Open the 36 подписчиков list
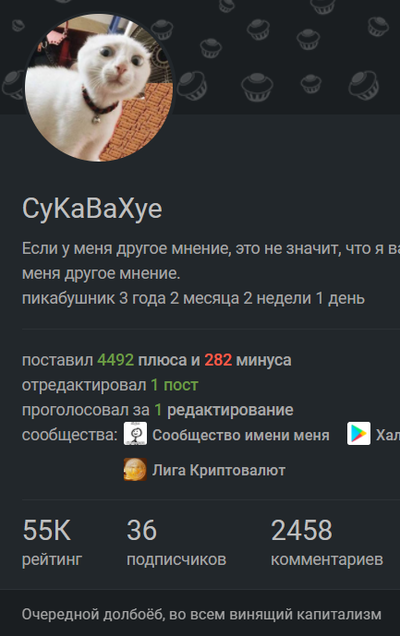The height and width of the screenshot is (636, 400). pyautogui.click(x=176, y=542)
